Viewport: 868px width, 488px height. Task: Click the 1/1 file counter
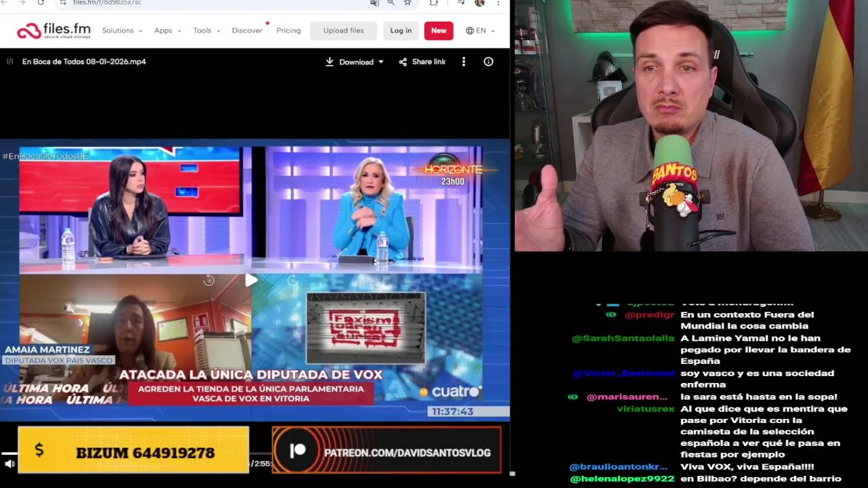pos(9,62)
